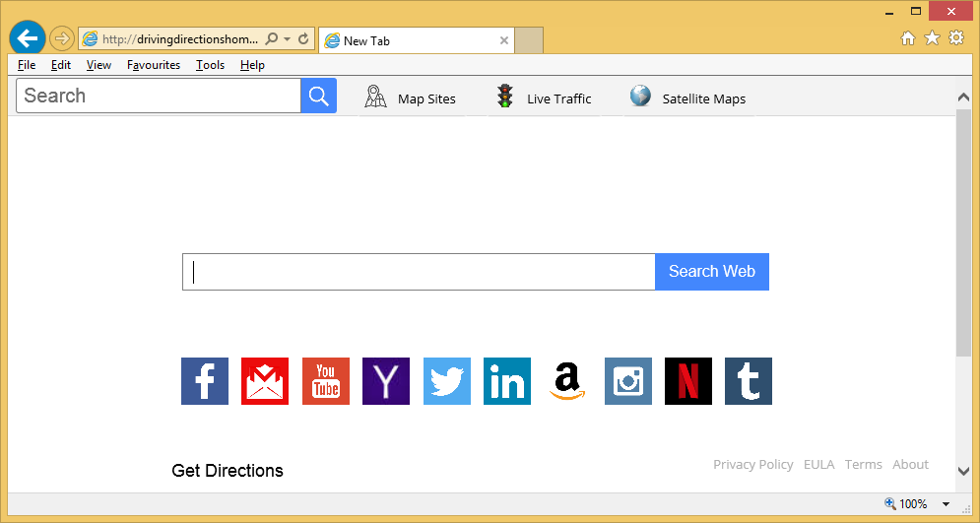The height and width of the screenshot is (523, 980).
Task: Open the Yahoo shortcut icon
Action: click(386, 381)
